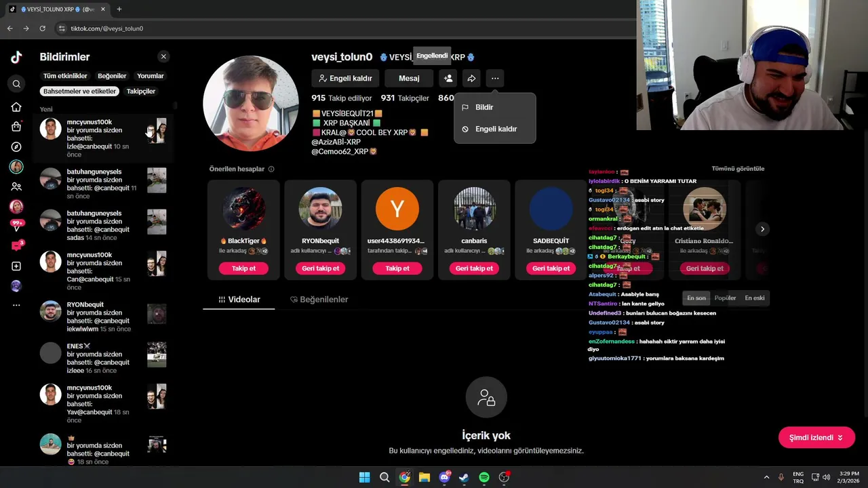Open the three-dot profile options button

click(495, 79)
